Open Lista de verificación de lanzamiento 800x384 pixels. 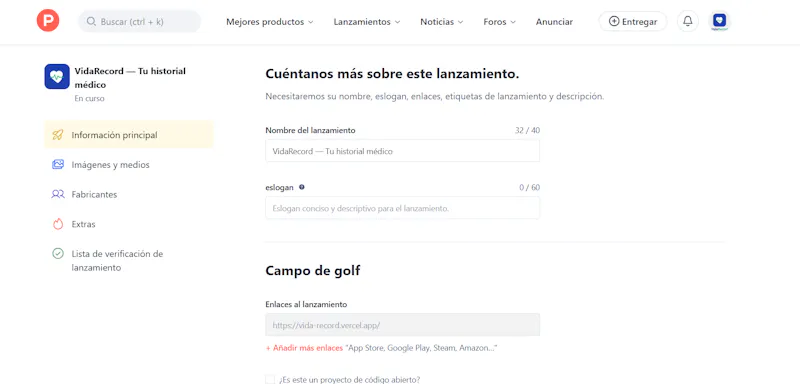[x=129, y=261]
